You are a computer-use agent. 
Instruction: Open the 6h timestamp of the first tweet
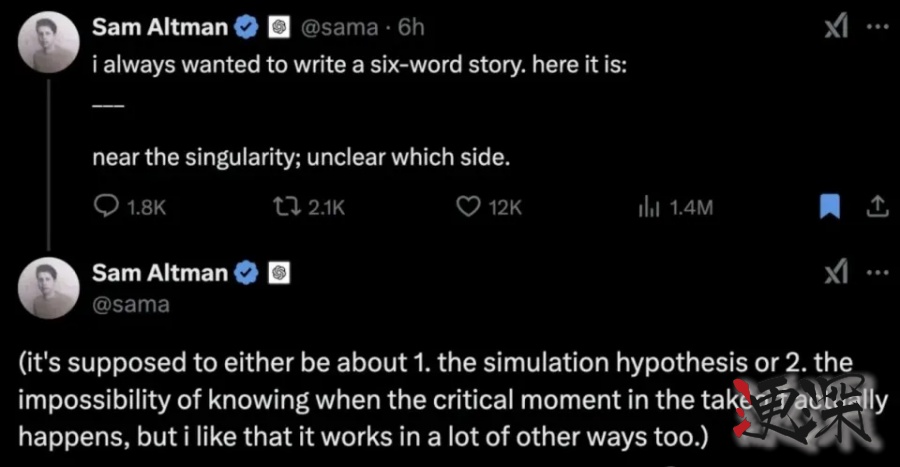tap(412, 28)
